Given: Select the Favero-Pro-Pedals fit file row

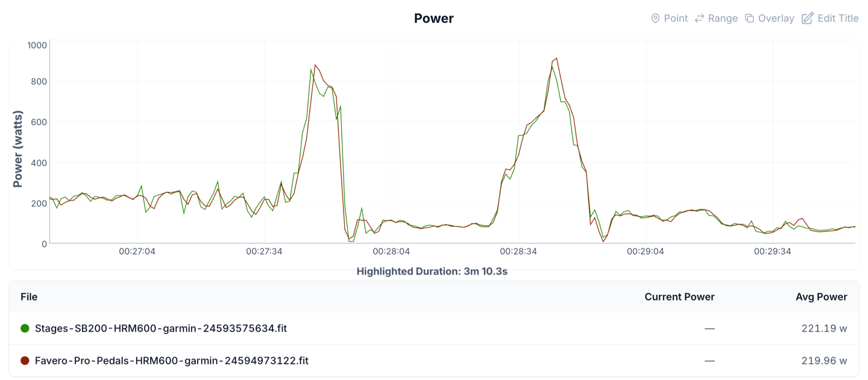Looking at the screenshot, I should (434, 361).
